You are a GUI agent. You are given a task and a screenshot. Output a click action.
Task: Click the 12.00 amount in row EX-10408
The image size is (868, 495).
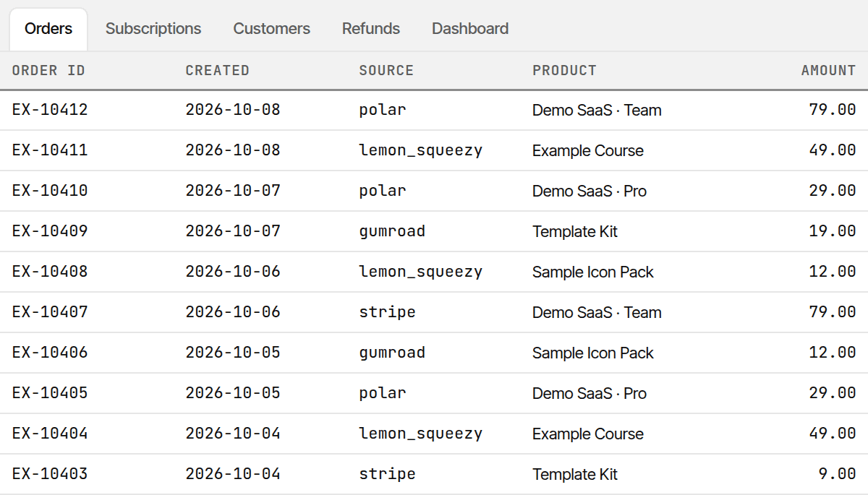(x=833, y=272)
